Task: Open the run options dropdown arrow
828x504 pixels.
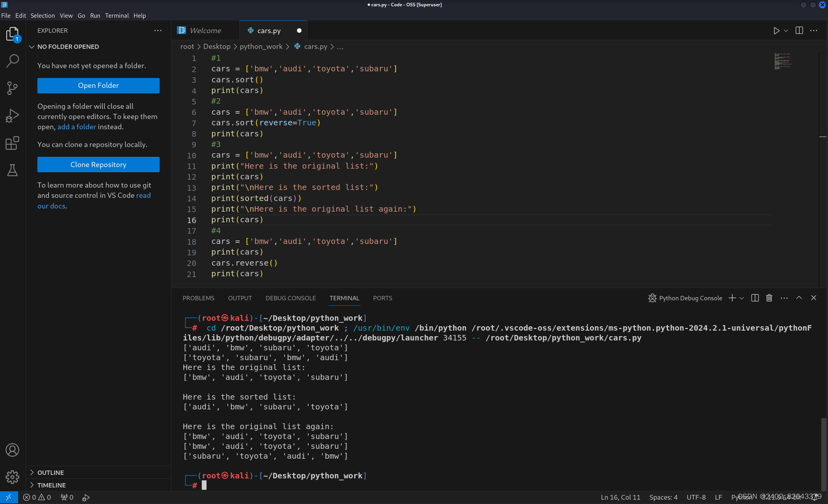Action: tap(786, 31)
